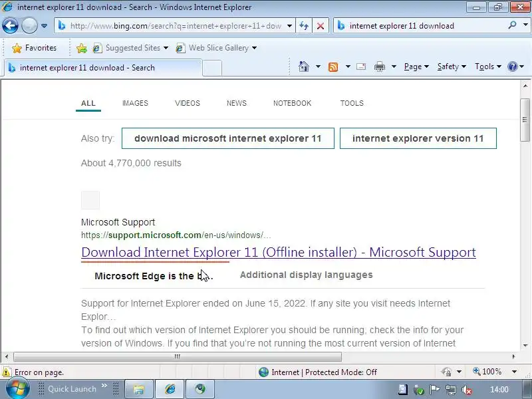Click the Read Mail envelope icon
This screenshot has height=399, width=532.
[x=361, y=66]
